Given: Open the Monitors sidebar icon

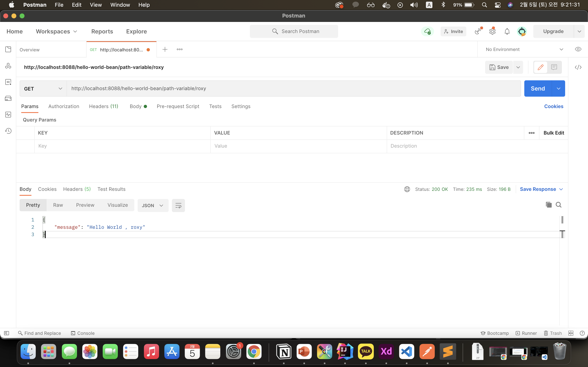Looking at the screenshot, I should click(x=8, y=115).
